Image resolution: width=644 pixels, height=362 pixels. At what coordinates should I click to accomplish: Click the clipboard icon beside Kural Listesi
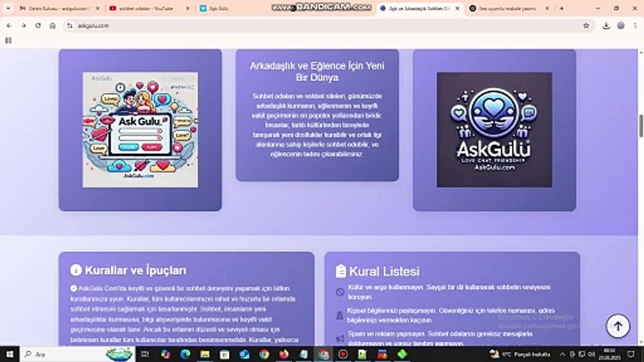pos(341,271)
